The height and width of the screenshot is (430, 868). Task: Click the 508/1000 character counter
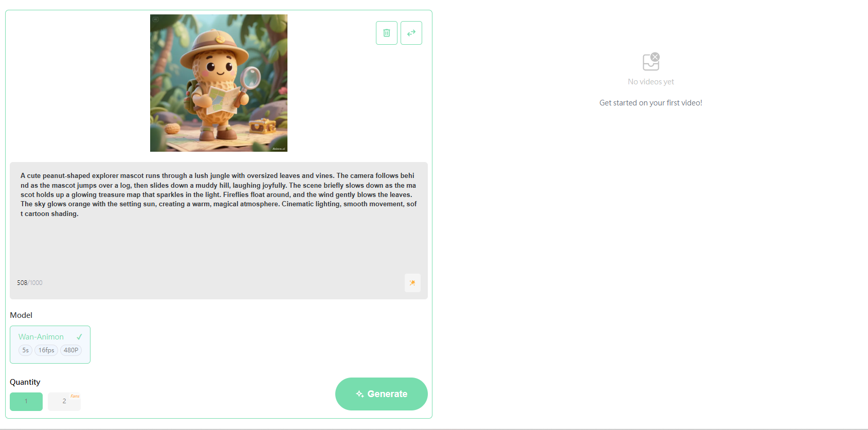30,283
